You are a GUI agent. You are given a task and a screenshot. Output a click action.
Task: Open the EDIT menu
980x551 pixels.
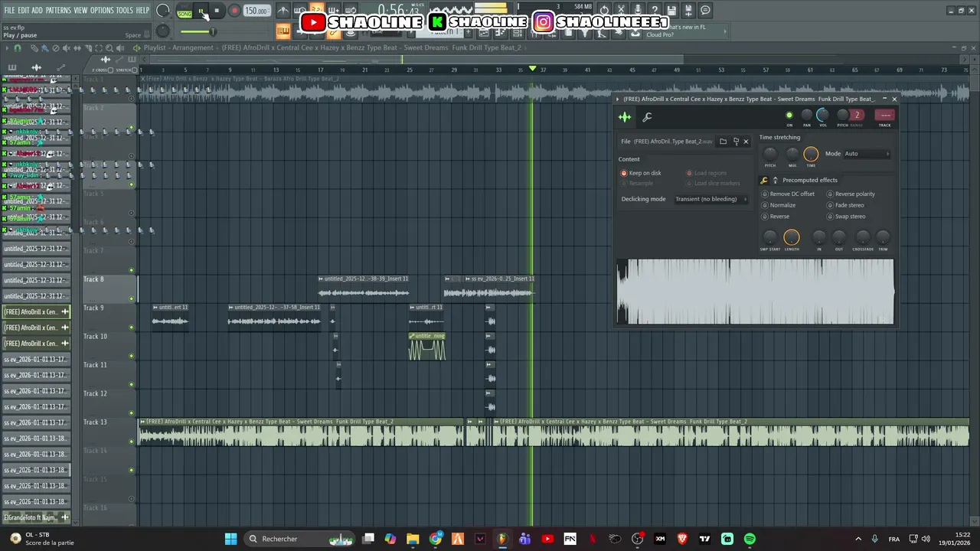coord(24,10)
